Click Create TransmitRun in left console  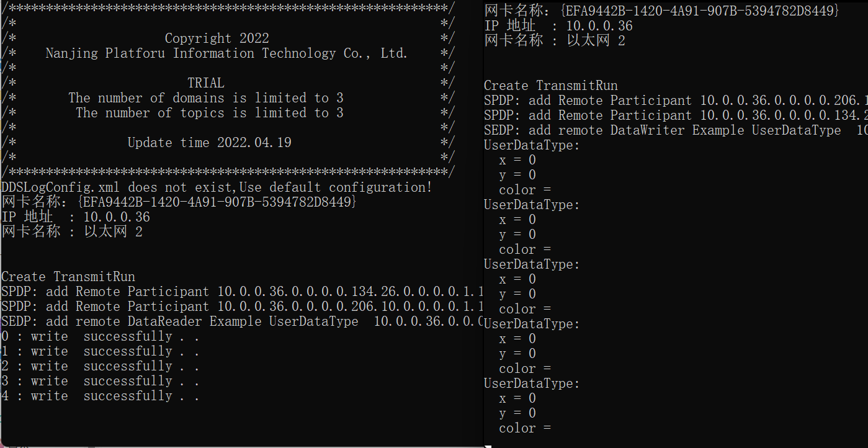68,277
